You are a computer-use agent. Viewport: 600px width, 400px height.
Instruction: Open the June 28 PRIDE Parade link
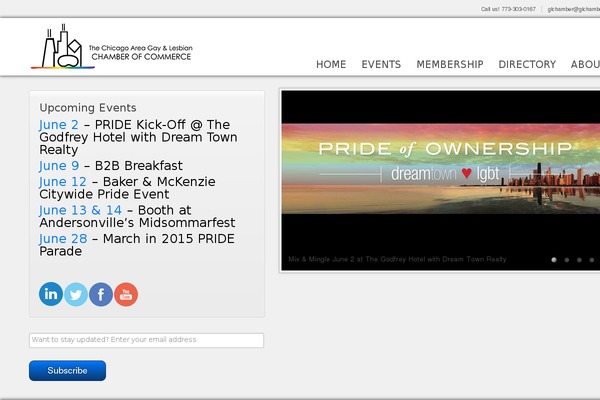63,239
